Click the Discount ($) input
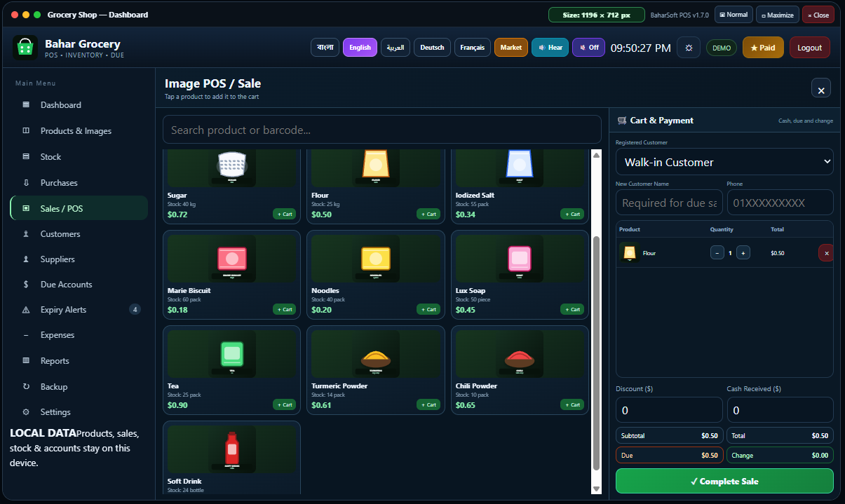The image size is (845, 504). [669, 410]
